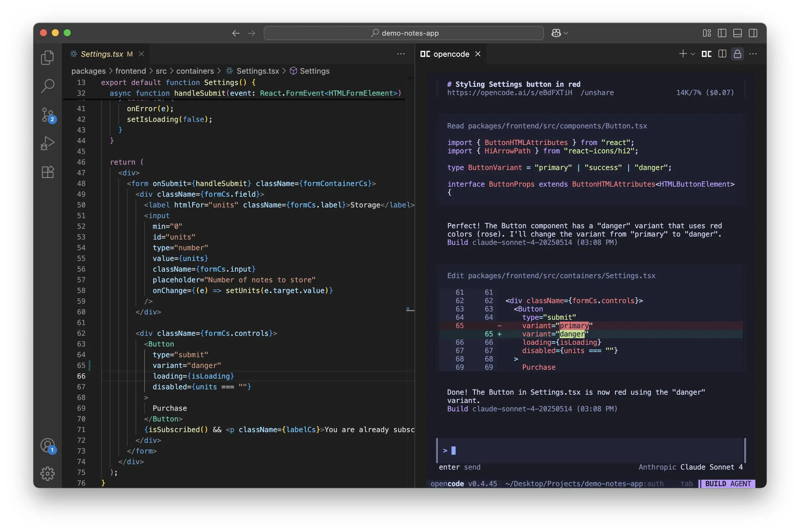Open more actions for Settings.tsx editor group
Screen dimensions: 800x532
coord(401,54)
